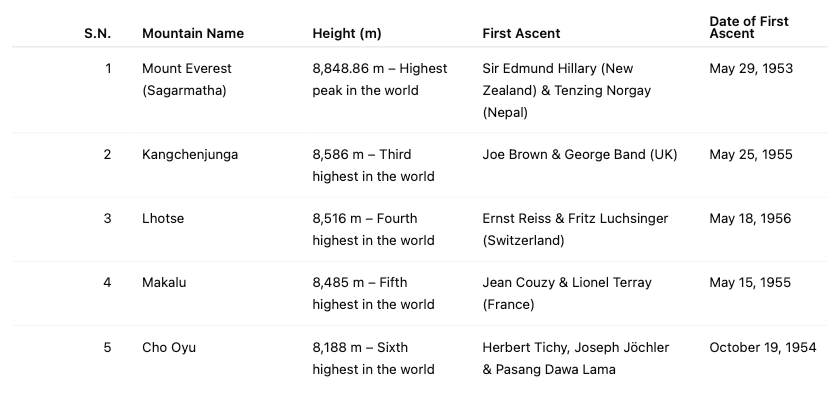Click the Mountain Name column header
The width and height of the screenshot is (839, 401).
coord(193,33)
